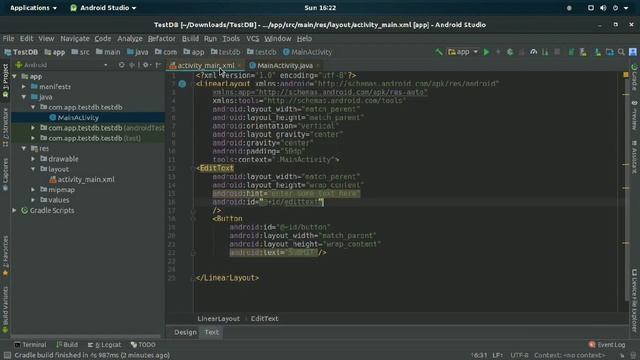This screenshot has height=360, width=640.
Task: Run the app with green play button
Action: 486,52
